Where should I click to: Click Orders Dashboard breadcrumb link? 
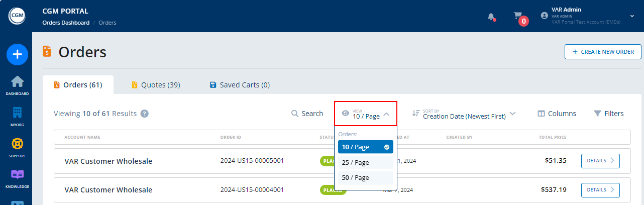pyautogui.click(x=66, y=23)
